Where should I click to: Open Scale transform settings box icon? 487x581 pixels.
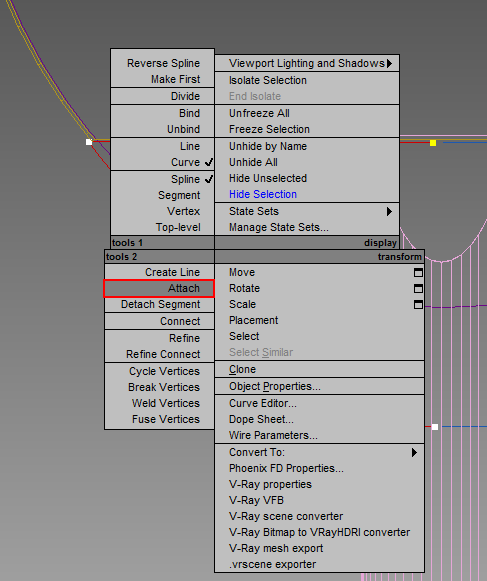point(418,305)
